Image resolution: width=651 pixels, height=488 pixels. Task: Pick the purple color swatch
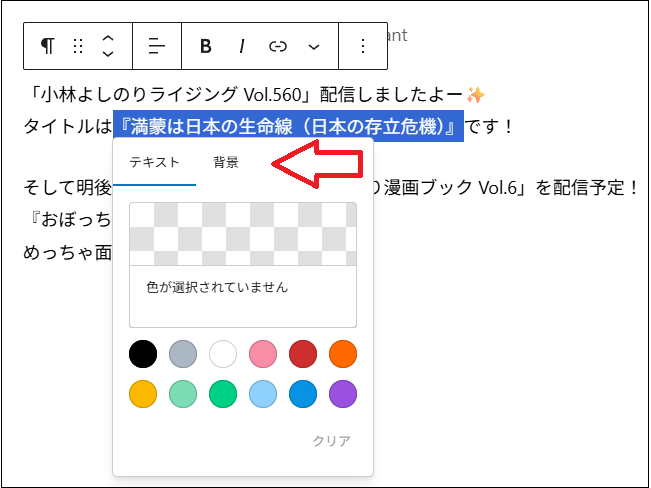343,394
